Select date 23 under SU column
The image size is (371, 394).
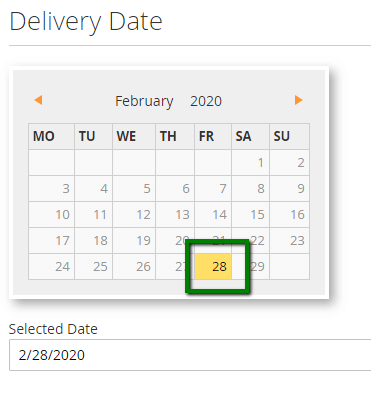[290, 241]
